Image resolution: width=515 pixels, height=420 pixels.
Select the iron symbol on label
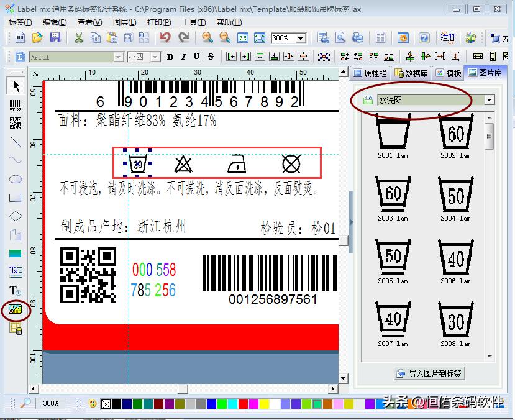(x=237, y=163)
